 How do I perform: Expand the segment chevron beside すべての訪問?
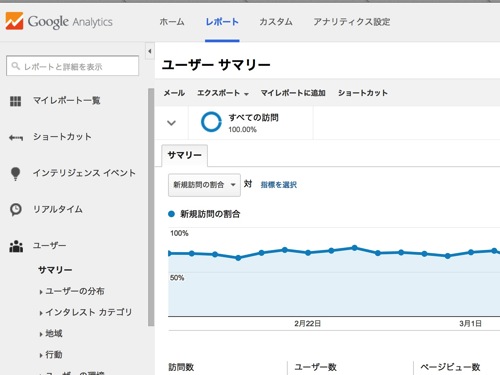(171, 123)
